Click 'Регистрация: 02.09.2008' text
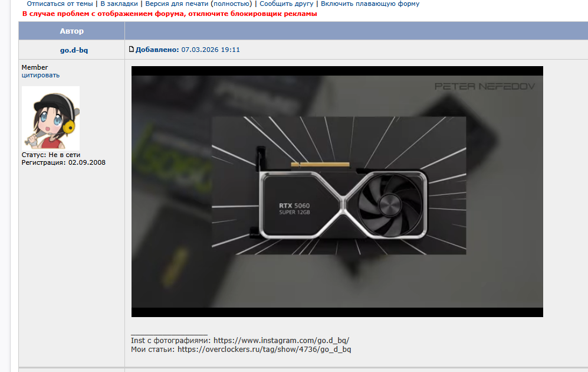The height and width of the screenshot is (372, 588). click(x=63, y=162)
